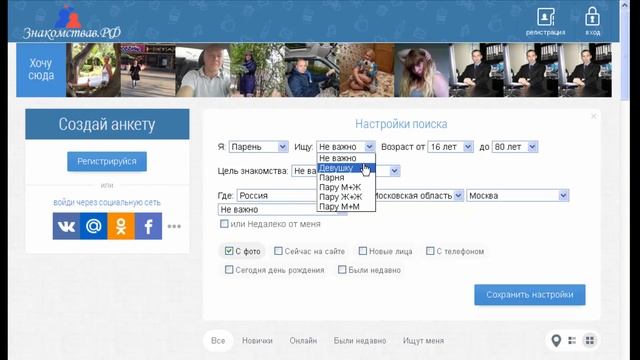This screenshot has height=360, width=640.
Task: Open country dropdown 'Россия'
Action: coord(278,196)
